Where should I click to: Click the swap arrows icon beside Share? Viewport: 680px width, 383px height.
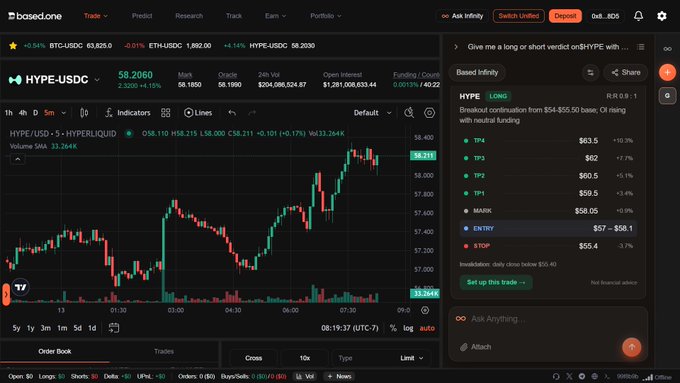[590, 72]
